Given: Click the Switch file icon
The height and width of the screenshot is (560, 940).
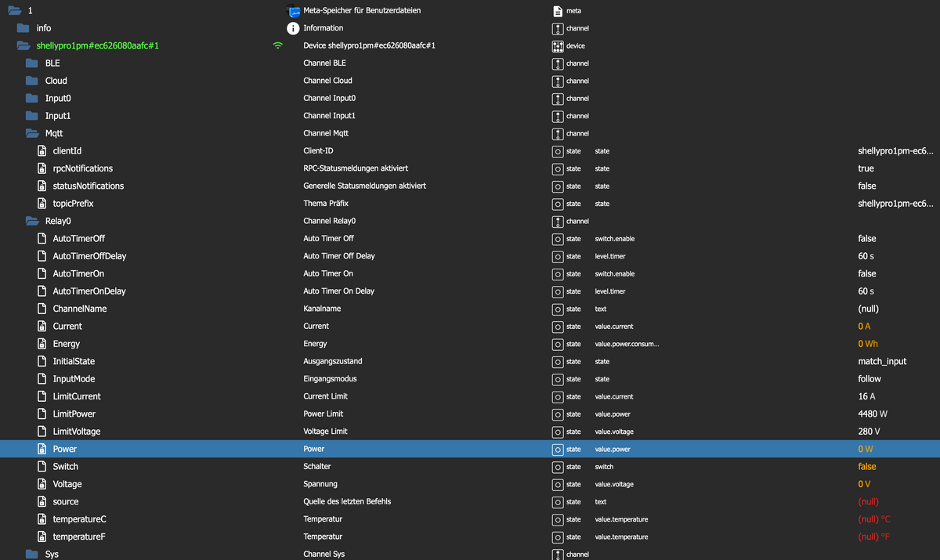Looking at the screenshot, I should [42, 466].
